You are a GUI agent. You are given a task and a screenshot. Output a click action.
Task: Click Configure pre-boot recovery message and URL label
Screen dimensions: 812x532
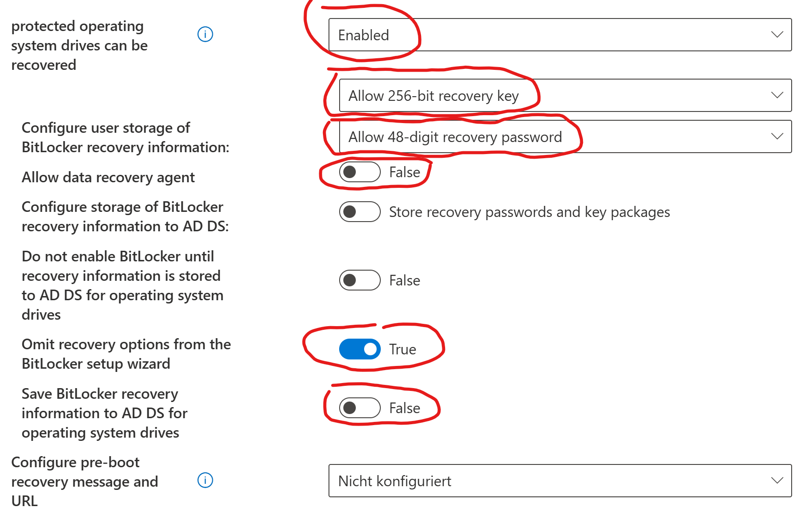click(84, 482)
